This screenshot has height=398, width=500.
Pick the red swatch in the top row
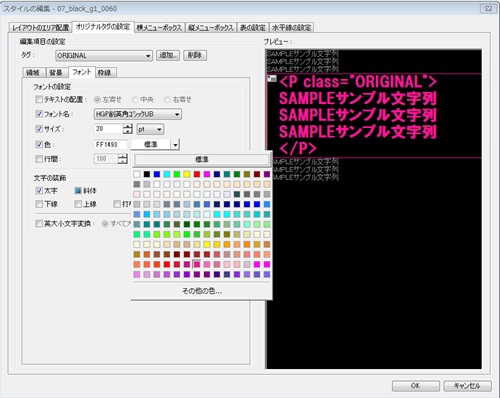[x=197, y=174]
